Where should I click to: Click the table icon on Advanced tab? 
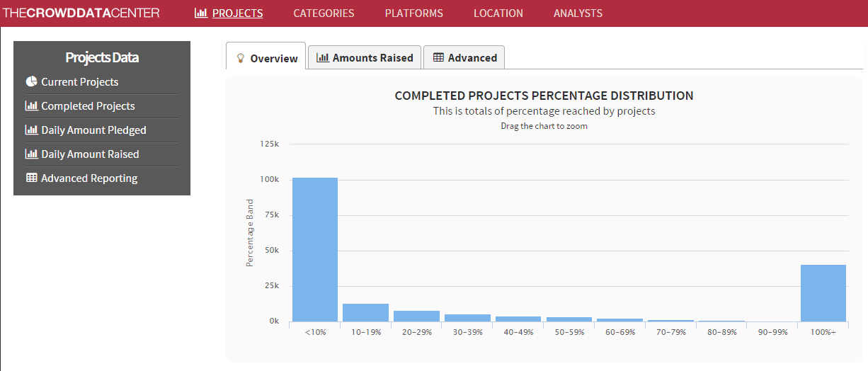[439, 58]
